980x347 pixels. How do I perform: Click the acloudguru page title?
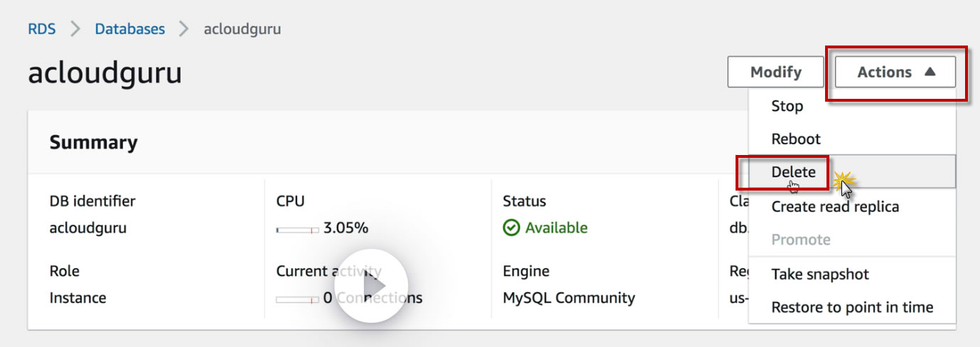pyautogui.click(x=105, y=73)
